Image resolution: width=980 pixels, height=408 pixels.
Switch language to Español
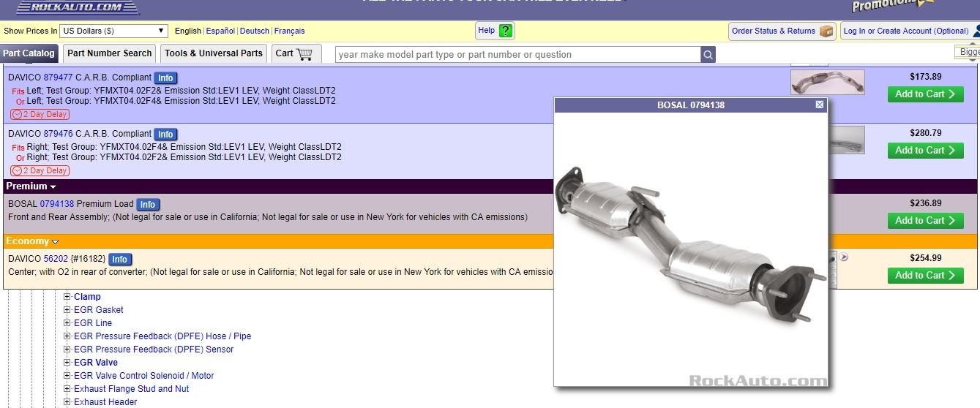coord(220,31)
